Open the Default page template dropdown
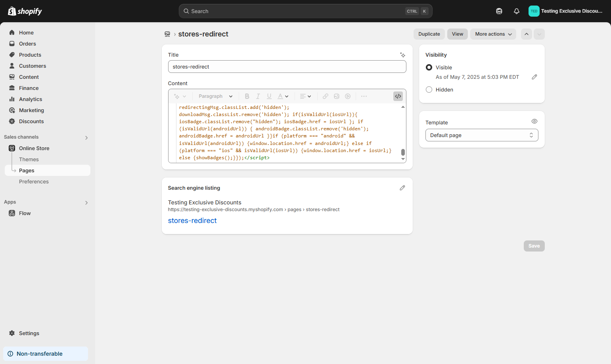 (482, 135)
